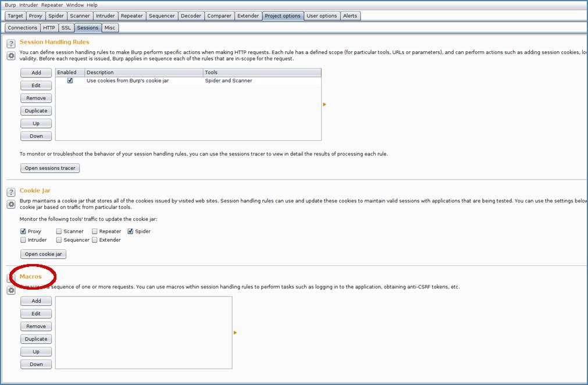This screenshot has height=385, width=588.
Task: Open the Connections sub-tab
Action: [23, 28]
